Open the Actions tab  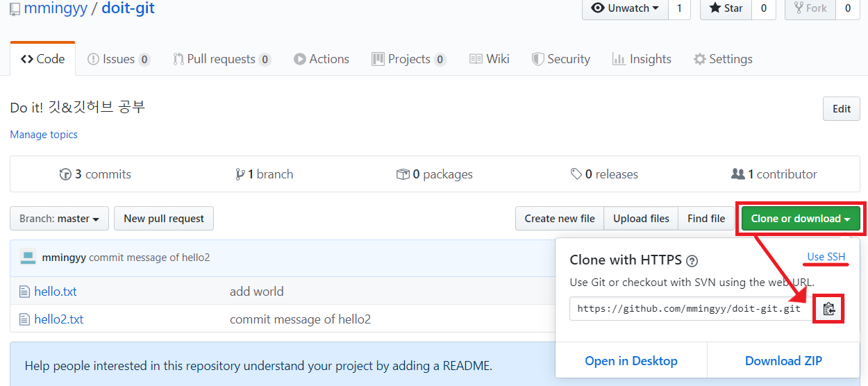[322, 59]
